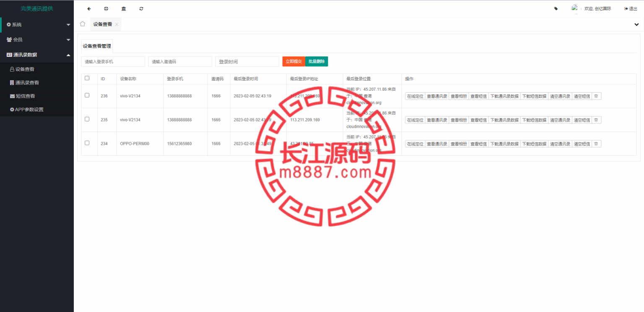Click 下载通讯录数据 for device 234
This screenshot has height=312, width=644.
(x=504, y=144)
